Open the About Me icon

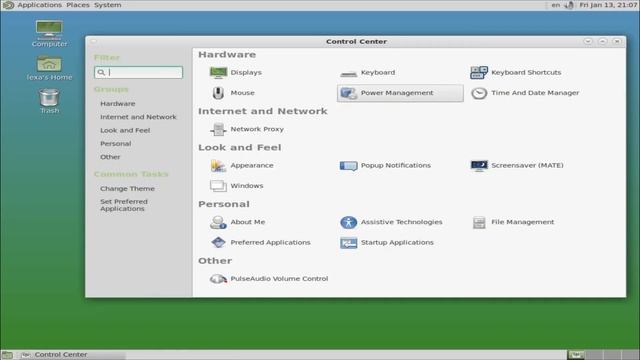[218, 222]
